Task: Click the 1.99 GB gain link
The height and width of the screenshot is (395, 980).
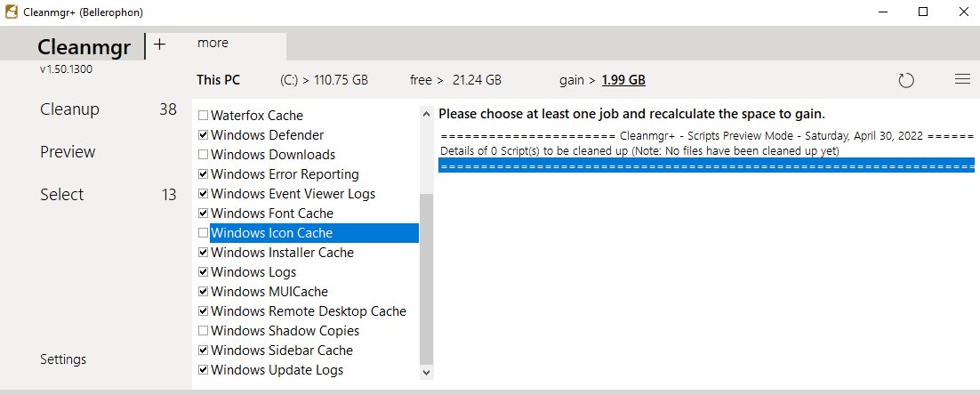Action: [623, 80]
